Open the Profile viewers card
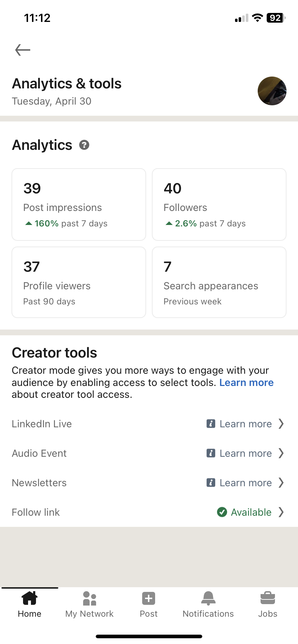 (79, 282)
